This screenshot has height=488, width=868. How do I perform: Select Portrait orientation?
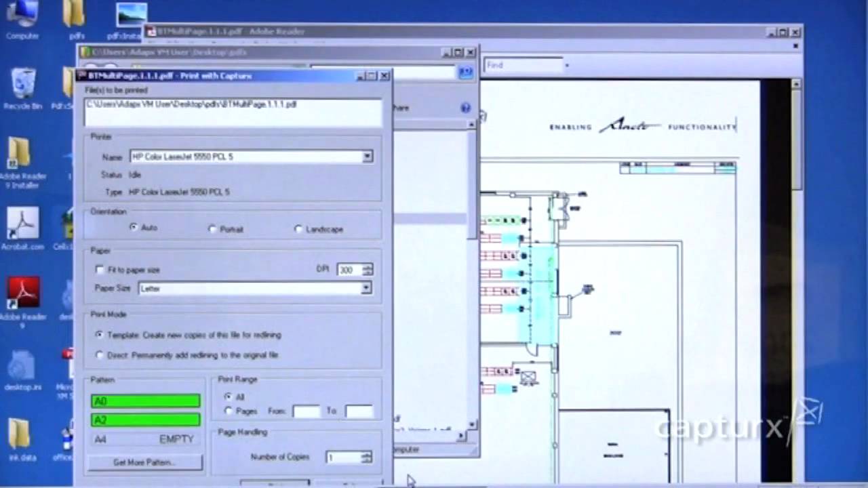pyautogui.click(x=212, y=229)
